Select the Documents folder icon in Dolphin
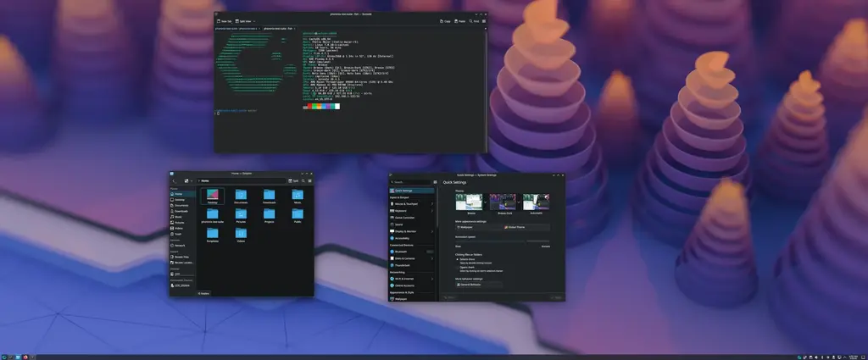868x360 pixels. tap(241, 196)
